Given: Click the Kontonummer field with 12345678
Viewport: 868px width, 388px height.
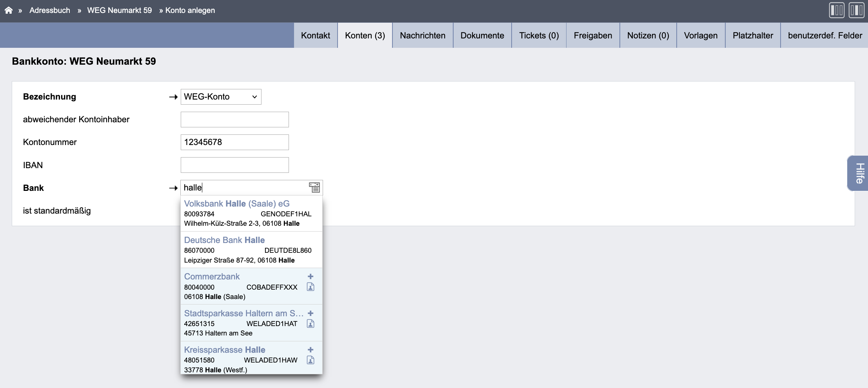Looking at the screenshot, I should click(234, 142).
